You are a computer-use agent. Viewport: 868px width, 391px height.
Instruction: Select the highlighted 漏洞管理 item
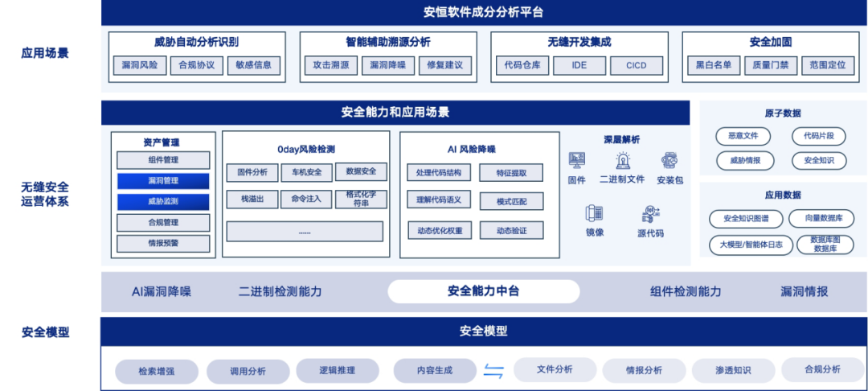coord(163,181)
